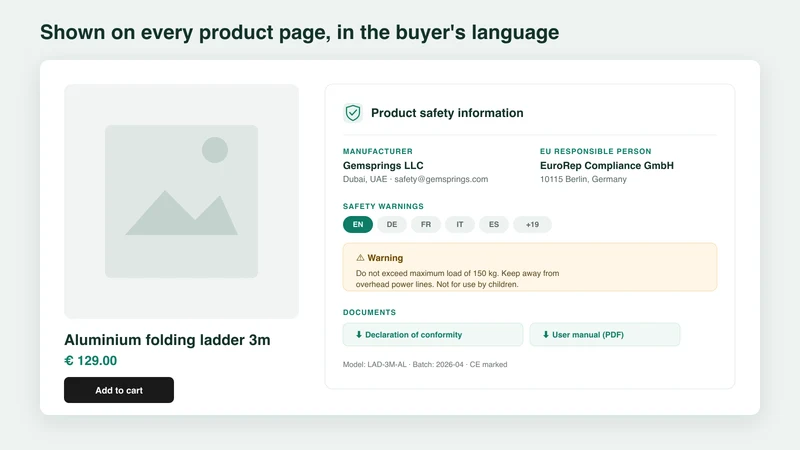
Task: Click EuroRep Compliance GmbH name
Action: [607, 165]
